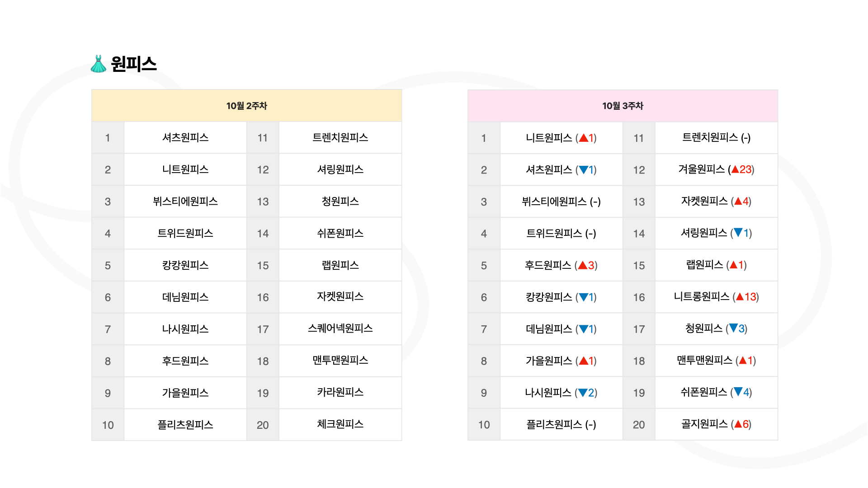The height and width of the screenshot is (488, 868).
Task: Click rank number 1 beside 셔츠원피스 in 10월 2주차
Action: 108,138
